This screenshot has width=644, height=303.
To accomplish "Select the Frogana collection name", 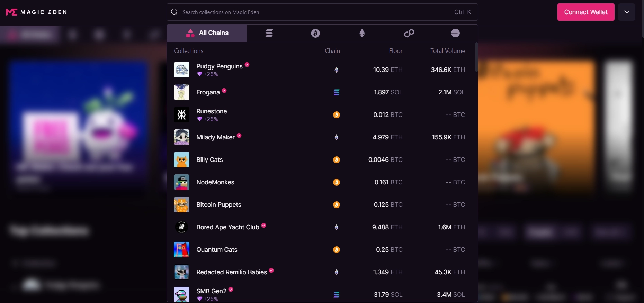I will pos(208,92).
